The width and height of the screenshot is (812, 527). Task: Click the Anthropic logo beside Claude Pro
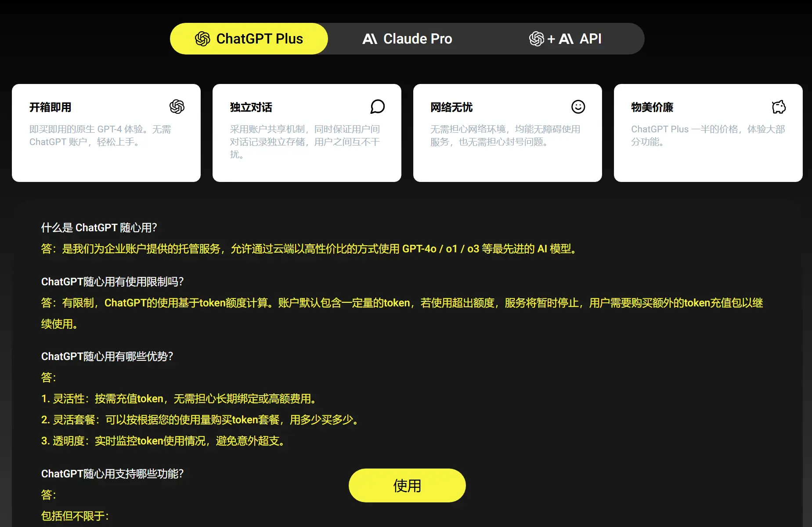[x=370, y=39]
